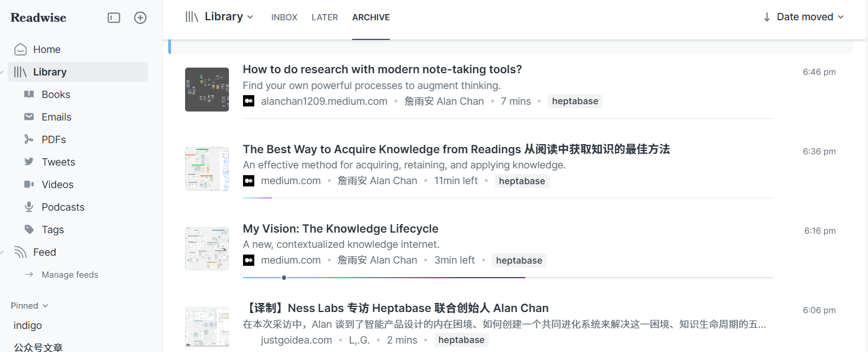868x352 pixels.
Task: Switch to the Inbox tab
Action: click(284, 17)
